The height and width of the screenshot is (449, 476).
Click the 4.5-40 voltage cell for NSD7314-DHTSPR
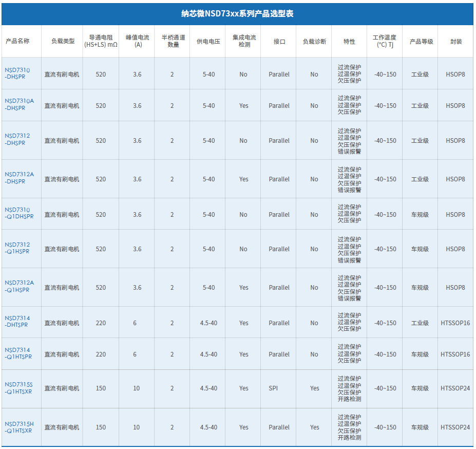click(208, 323)
